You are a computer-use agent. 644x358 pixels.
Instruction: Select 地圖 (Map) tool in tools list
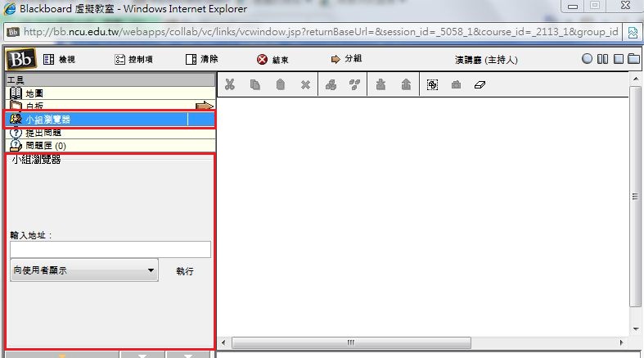[x=34, y=93]
